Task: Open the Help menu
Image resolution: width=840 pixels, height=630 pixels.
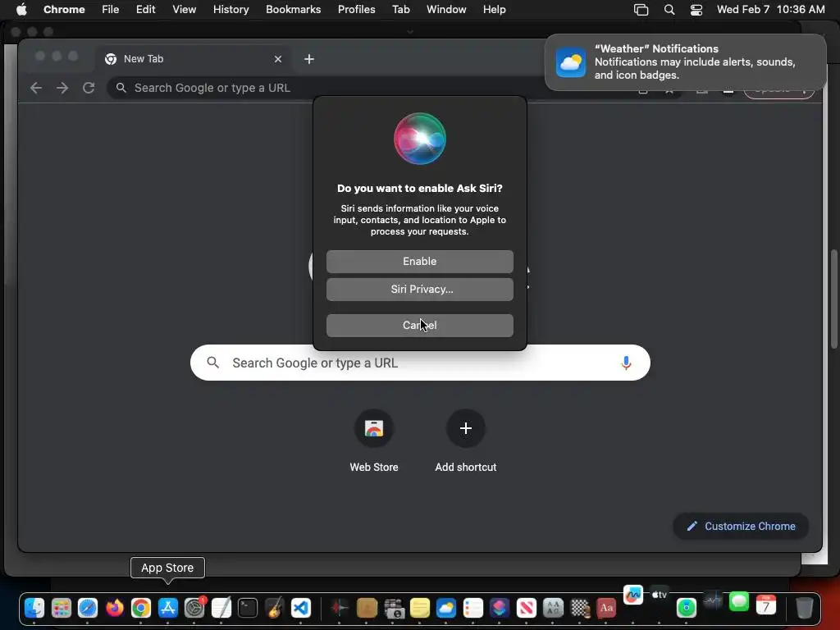Action: pos(494,9)
